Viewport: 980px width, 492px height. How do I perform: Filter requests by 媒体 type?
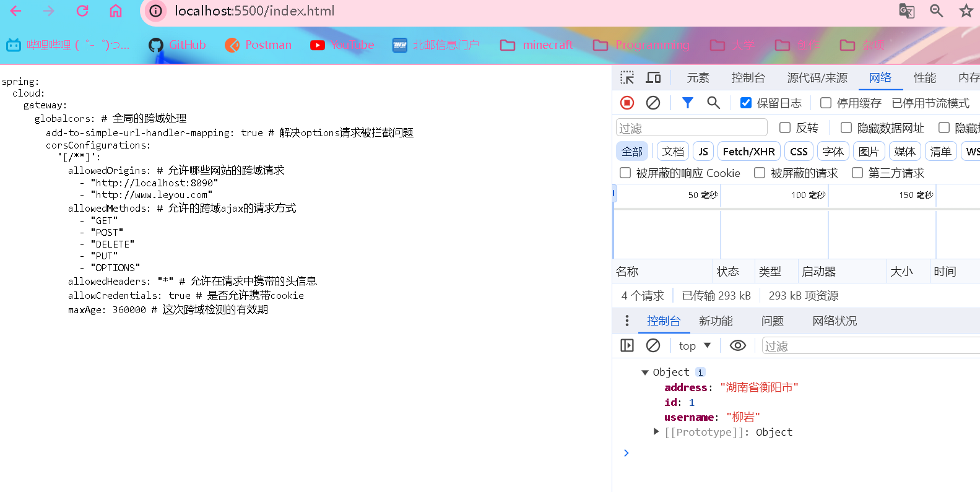[x=905, y=151]
